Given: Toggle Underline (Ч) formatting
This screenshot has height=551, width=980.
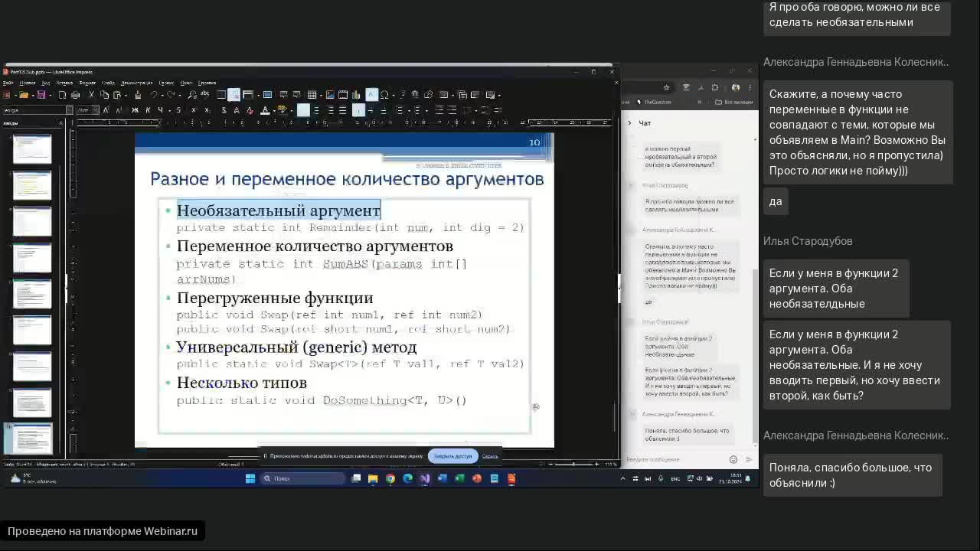Looking at the screenshot, I should [x=160, y=109].
